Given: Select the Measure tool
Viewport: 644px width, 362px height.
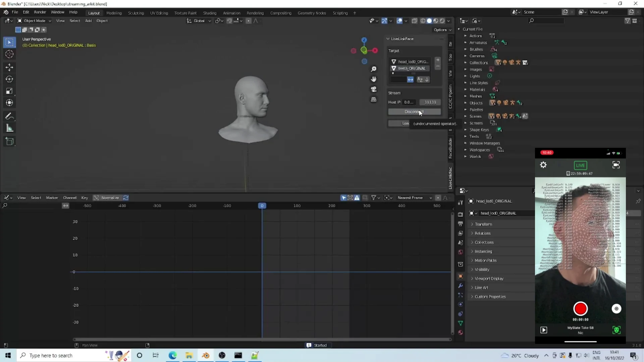Looking at the screenshot, I should tap(9, 128).
